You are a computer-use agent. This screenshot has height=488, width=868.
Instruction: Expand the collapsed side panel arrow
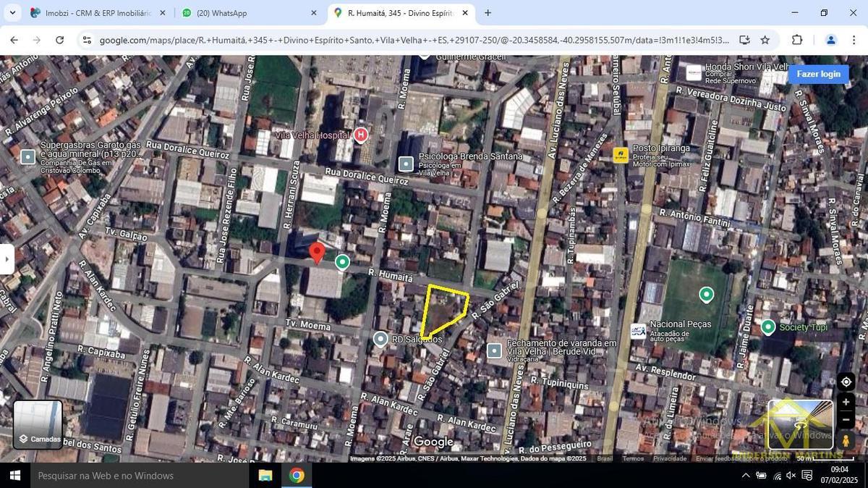point(7,258)
